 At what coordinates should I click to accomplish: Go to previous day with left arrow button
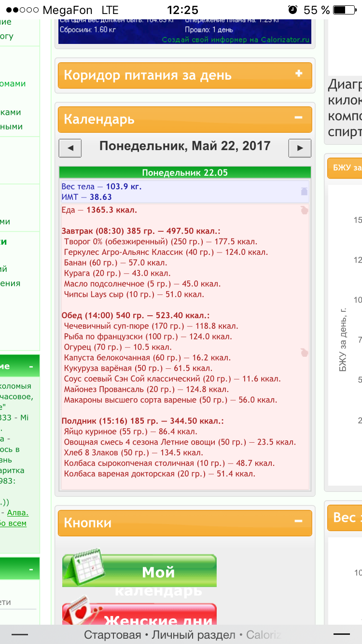coord(70,148)
